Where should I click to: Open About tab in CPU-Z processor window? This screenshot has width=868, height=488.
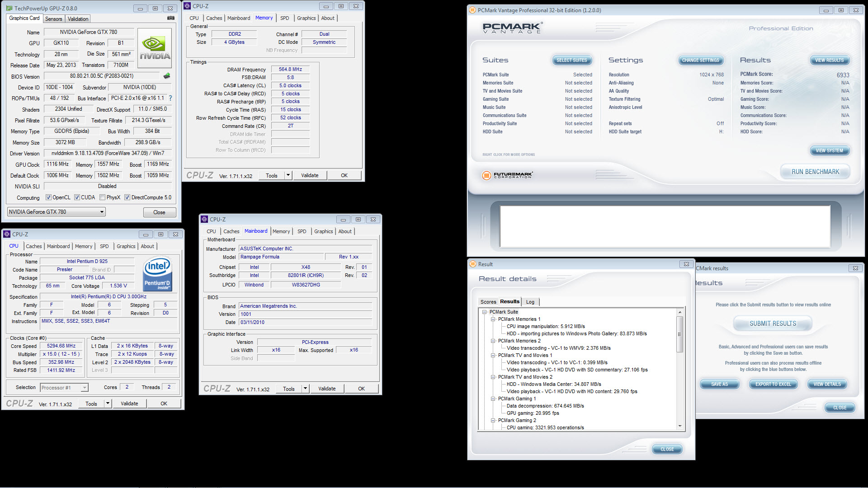[x=147, y=246]
